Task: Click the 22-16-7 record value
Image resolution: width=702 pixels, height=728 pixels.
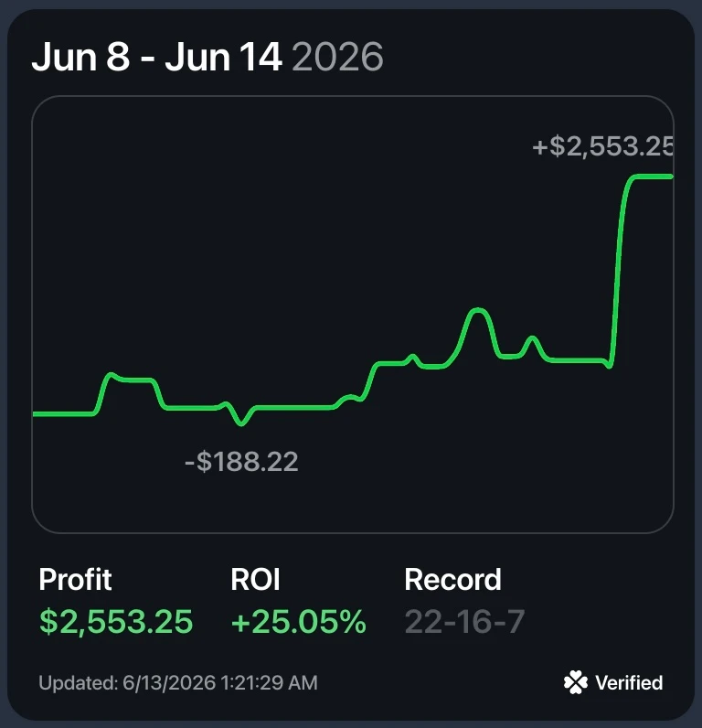Action: (464, 622)
